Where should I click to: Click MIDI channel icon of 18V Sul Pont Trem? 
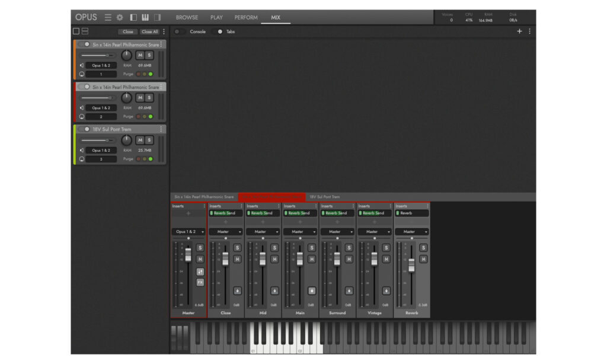pyautogui.click(x=82, y=159)
